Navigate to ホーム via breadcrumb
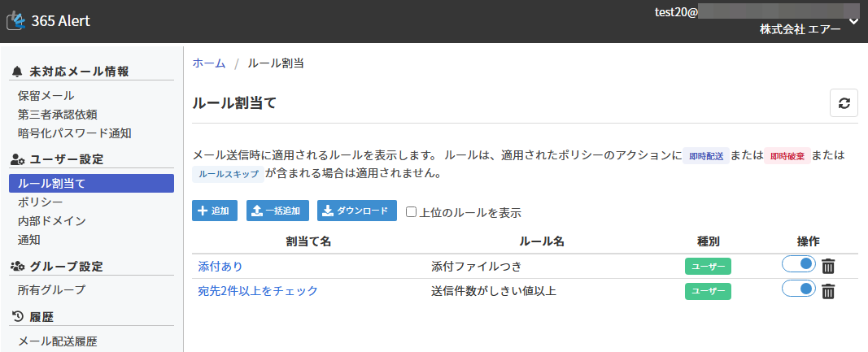This screenshot has width=868, height=352. 209,63
